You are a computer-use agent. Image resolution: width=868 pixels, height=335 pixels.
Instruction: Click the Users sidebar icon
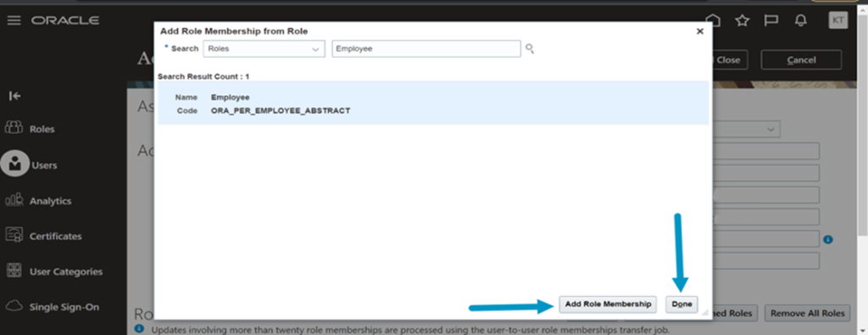point(15,165)
